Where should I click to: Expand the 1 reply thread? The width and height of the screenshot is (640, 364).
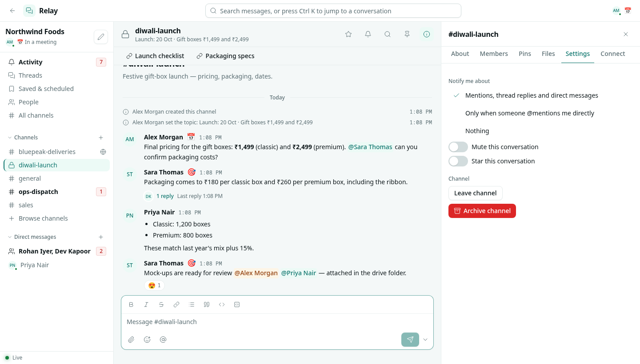(x=165, y=196)
